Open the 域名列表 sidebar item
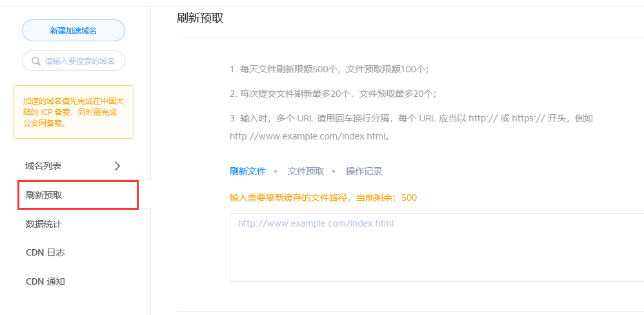The image size is (644, 315). (75, 166)
